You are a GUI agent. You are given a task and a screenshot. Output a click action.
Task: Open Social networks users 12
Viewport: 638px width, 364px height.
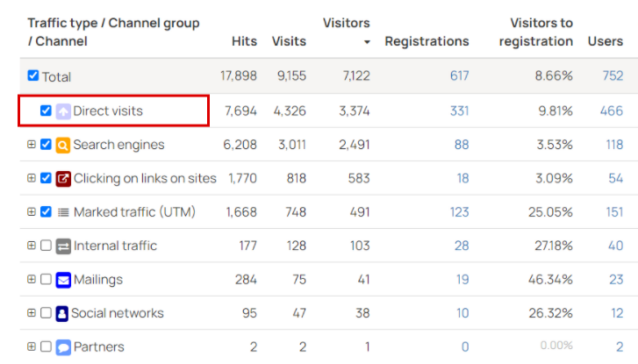coord(617,313)
